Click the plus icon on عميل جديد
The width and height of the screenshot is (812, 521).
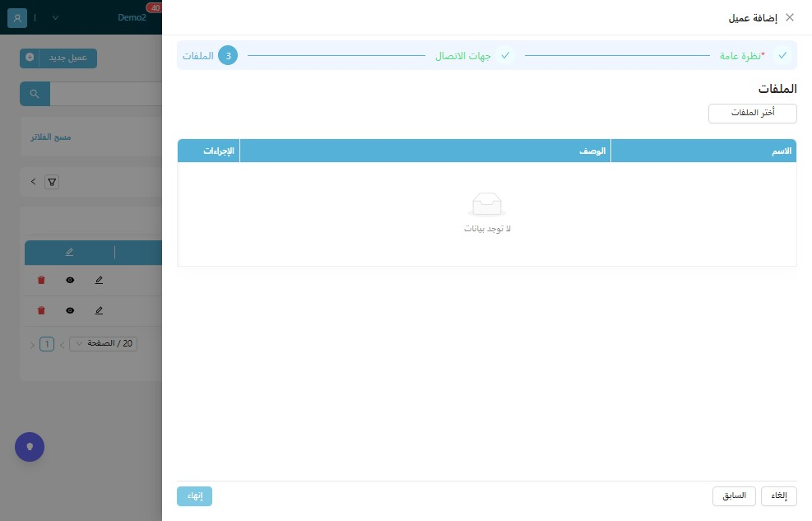30,58
